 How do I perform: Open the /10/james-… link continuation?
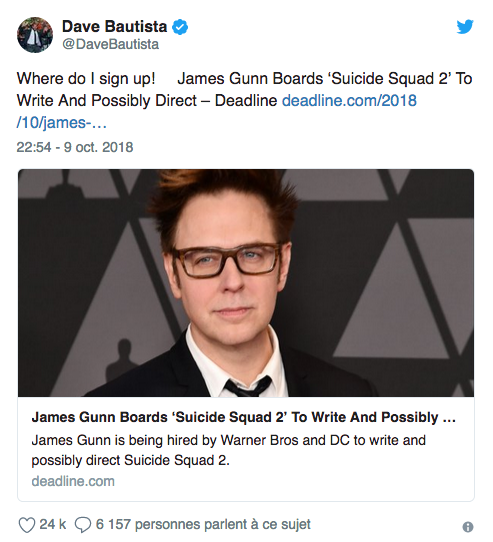tap(62, 123)
